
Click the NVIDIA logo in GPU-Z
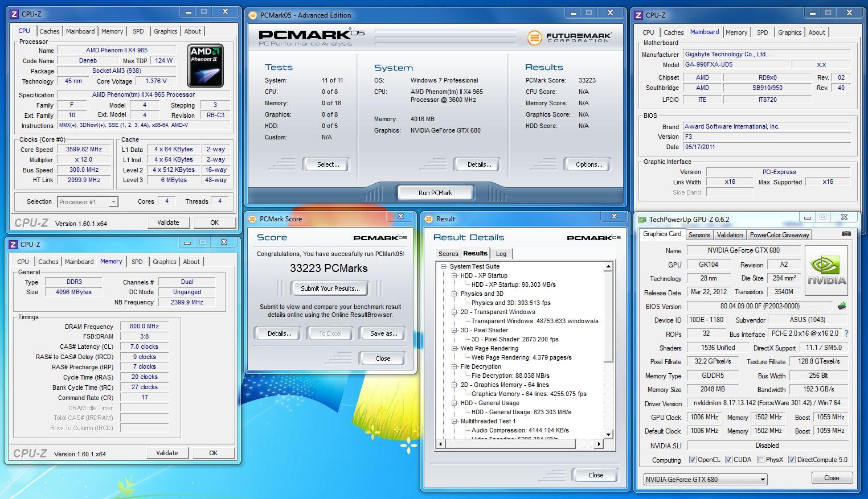pyautogui.click(x=826, y=271)
